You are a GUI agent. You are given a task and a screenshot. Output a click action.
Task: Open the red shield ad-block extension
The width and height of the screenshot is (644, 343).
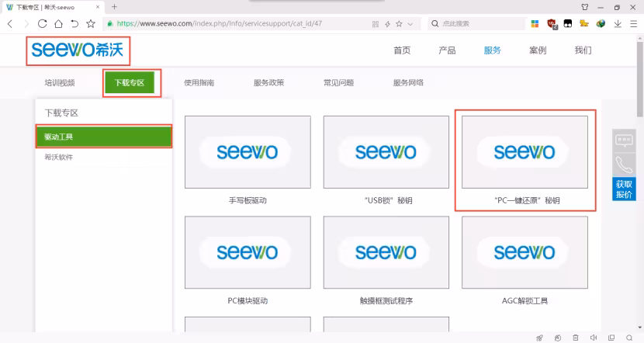click(x=552, y=24)
